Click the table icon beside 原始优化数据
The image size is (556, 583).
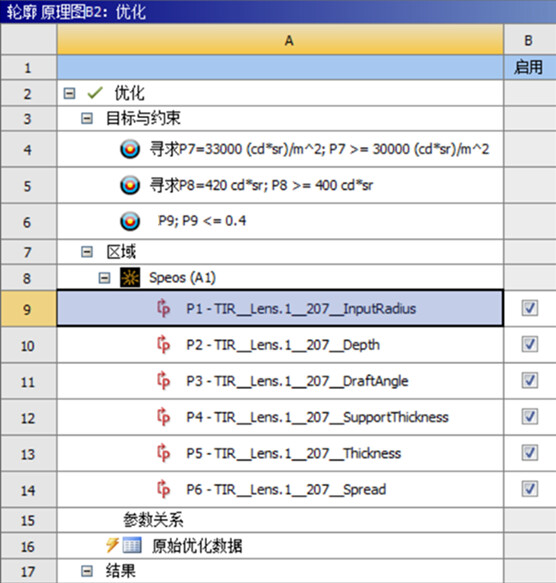click(132, 545)
